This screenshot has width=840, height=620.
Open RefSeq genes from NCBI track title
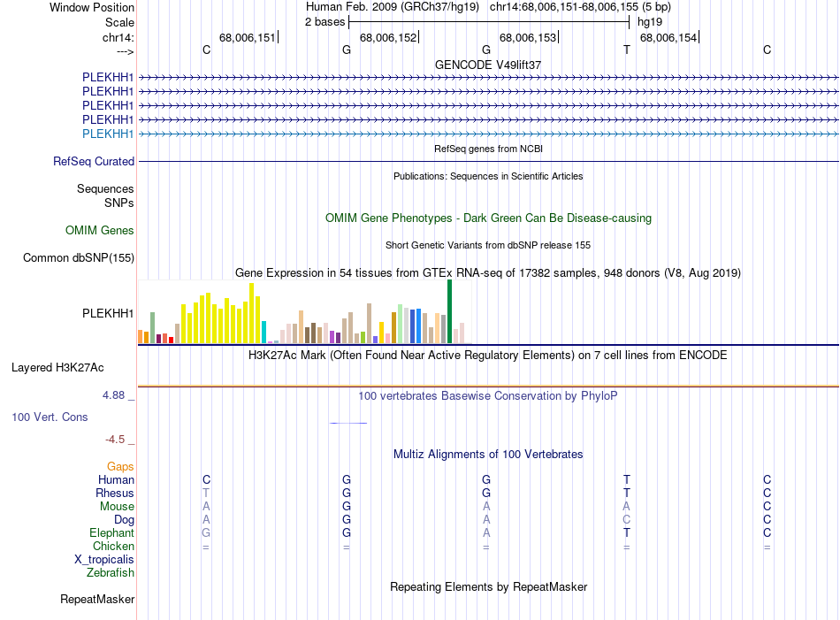pos(488,149)
